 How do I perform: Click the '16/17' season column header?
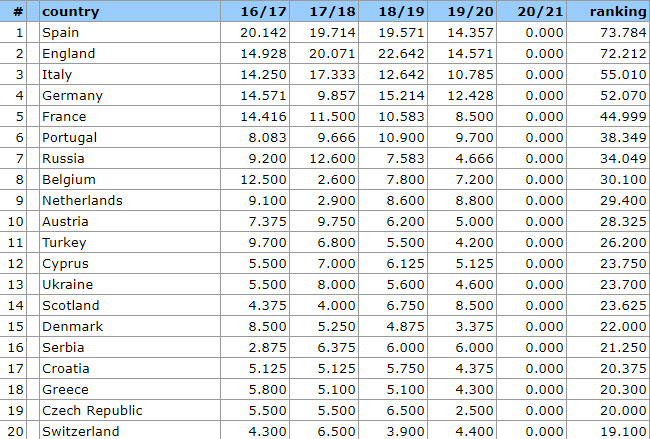(263, 11)
